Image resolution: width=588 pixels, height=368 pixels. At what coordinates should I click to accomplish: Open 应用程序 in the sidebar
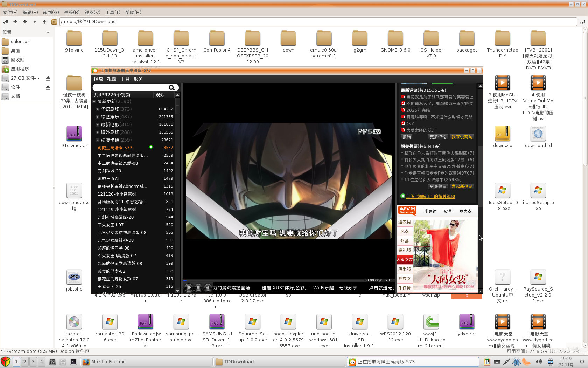tap(20, 69)
